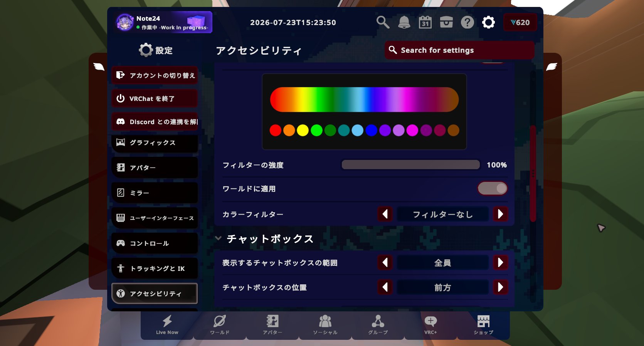Open the box icon next to the calendar

(x=446, y=22)
